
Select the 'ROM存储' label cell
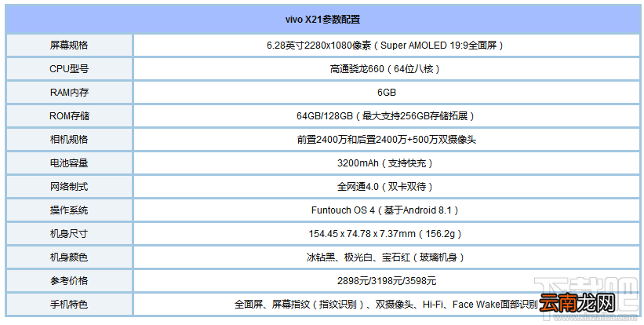(x=69, y=116)
